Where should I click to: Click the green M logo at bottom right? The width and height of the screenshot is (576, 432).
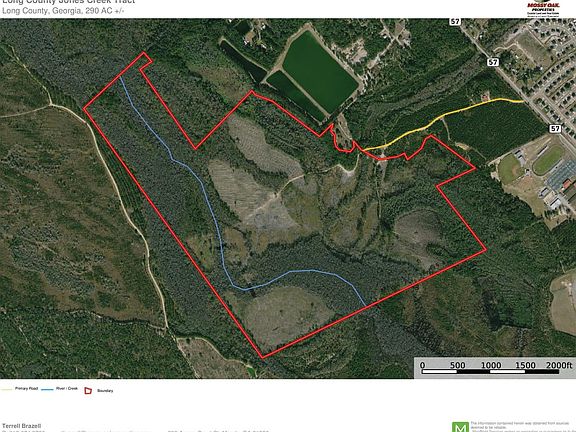click(x=460, y=427)
